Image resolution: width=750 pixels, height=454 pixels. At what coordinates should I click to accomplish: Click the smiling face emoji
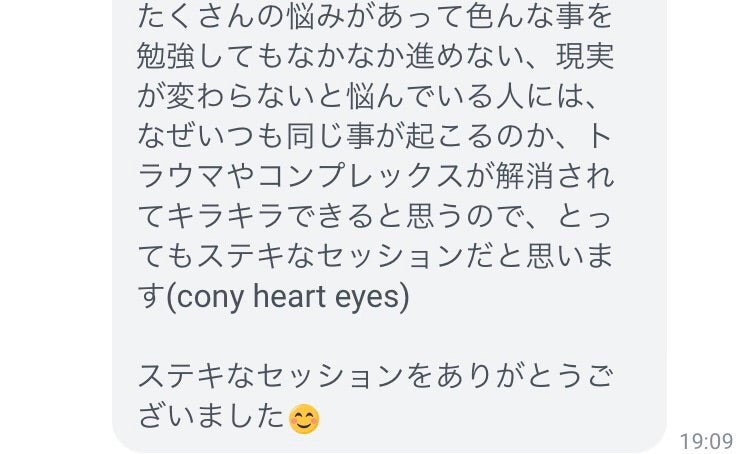(x=304, y=418)
